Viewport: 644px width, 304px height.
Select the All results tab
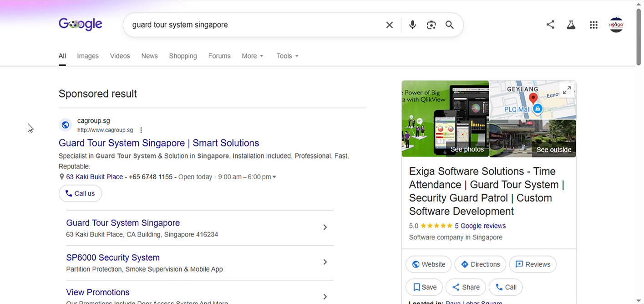(62, 56)
